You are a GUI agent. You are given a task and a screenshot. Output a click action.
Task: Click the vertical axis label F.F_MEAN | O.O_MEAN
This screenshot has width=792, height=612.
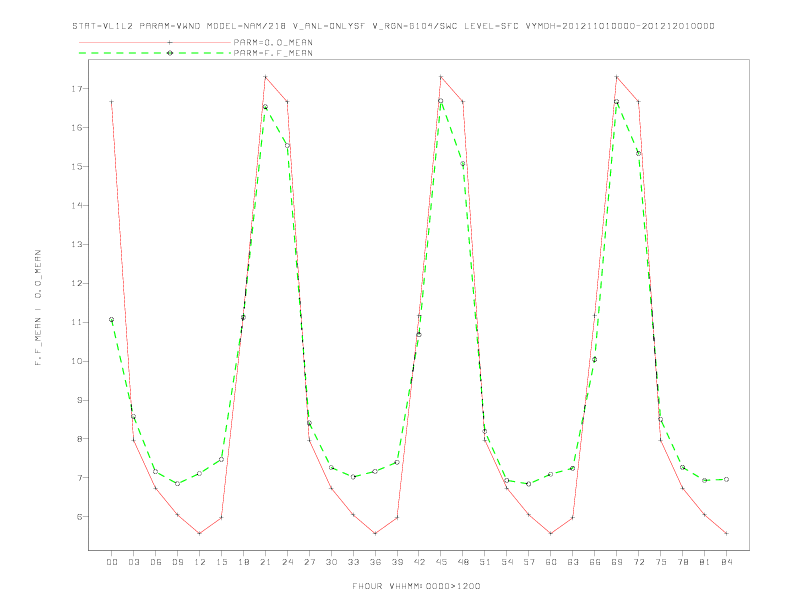(x=38, y=307)
